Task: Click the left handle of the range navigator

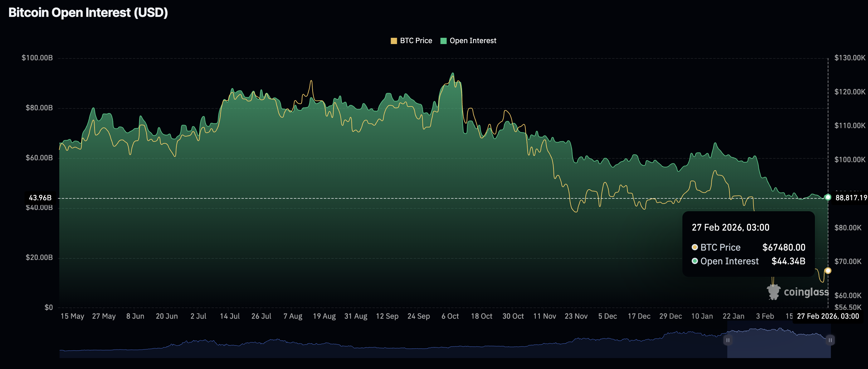Action: (728, 340)
